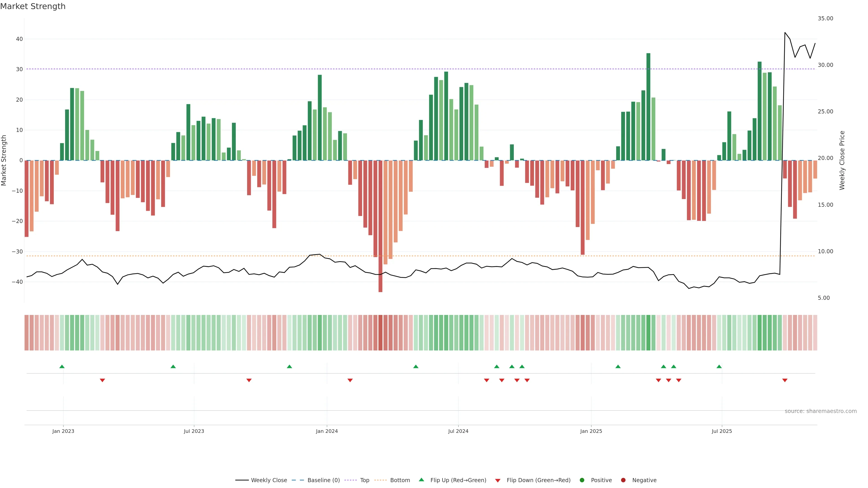The image size is (868, 488).
Task: Click the red Flip Down triangle in legend
Action: [498, 480]
